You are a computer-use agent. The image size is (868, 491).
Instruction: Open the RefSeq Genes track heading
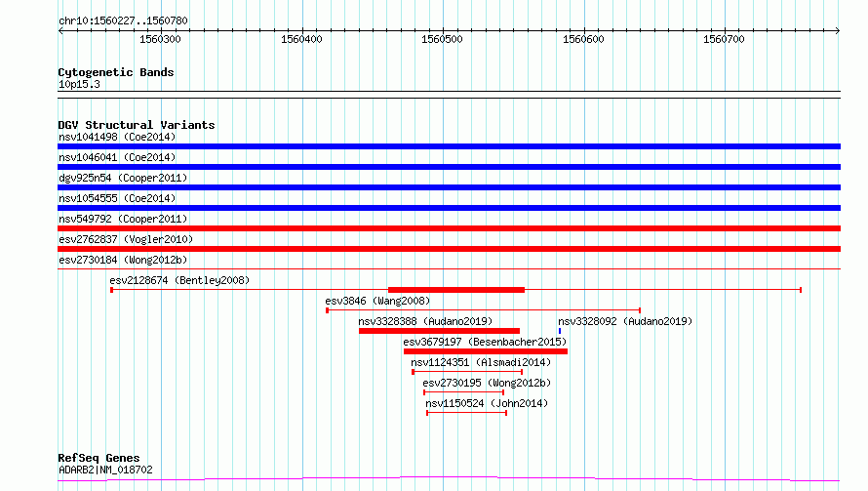click(99, 458)
